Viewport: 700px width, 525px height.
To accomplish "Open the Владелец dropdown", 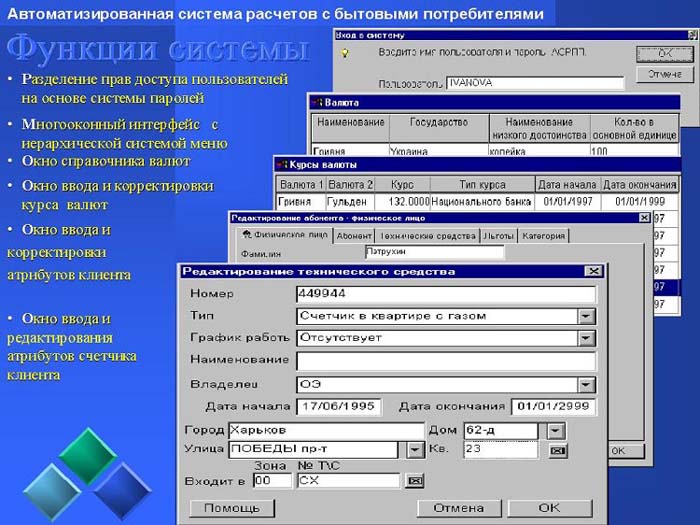I will 586,384.
